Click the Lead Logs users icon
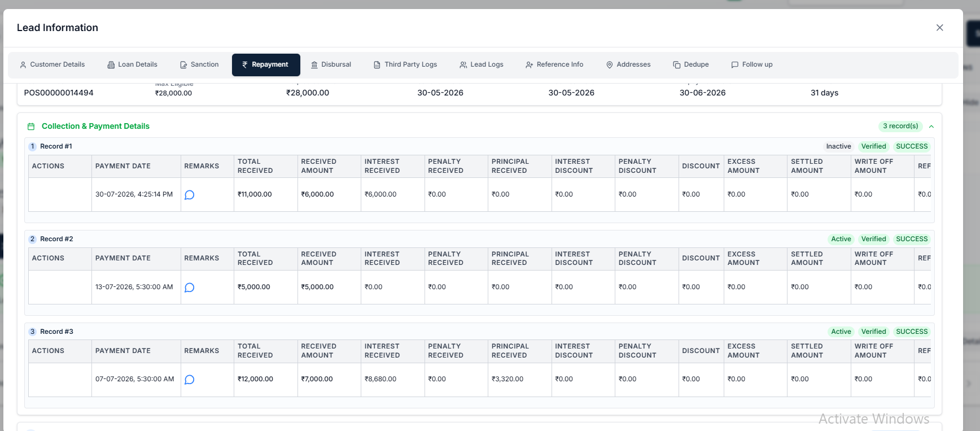 pos(463,65)
